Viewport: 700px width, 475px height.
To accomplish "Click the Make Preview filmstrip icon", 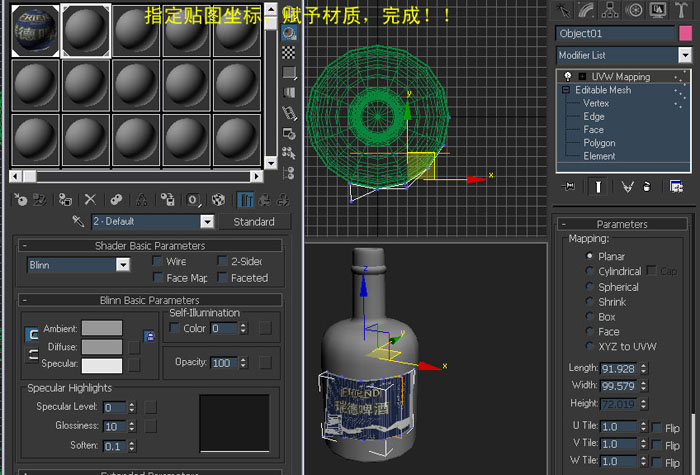I will point(289,113).
